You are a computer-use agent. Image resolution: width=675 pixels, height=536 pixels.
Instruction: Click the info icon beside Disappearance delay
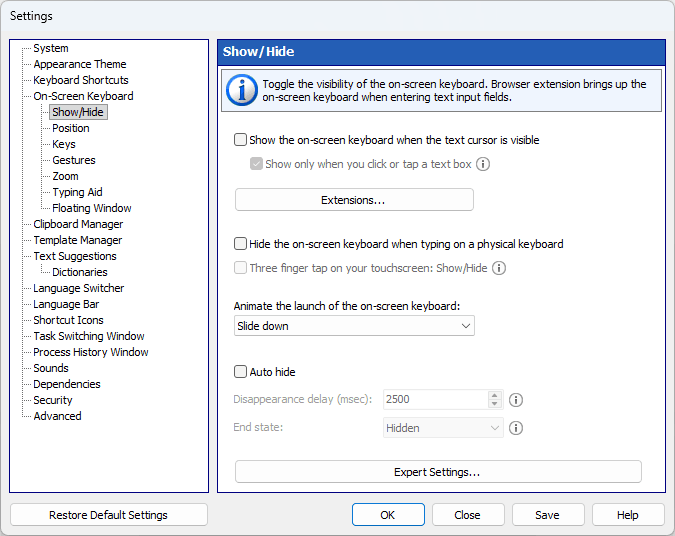516,400
